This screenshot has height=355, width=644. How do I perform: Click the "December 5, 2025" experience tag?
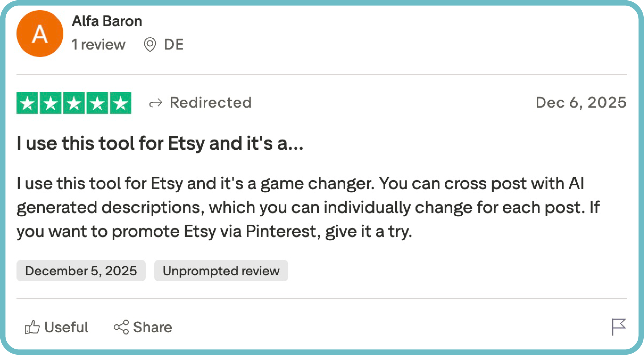tap(81, 271)
